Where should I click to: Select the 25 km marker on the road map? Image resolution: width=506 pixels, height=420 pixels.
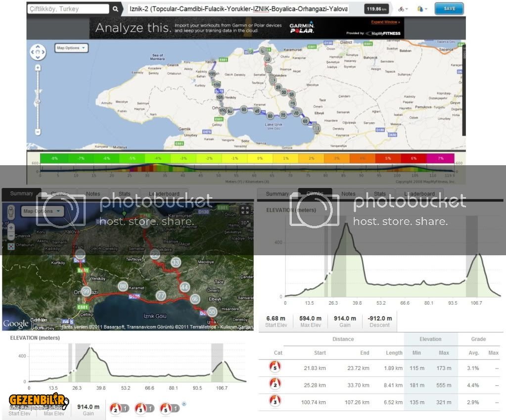coord(278,87)
